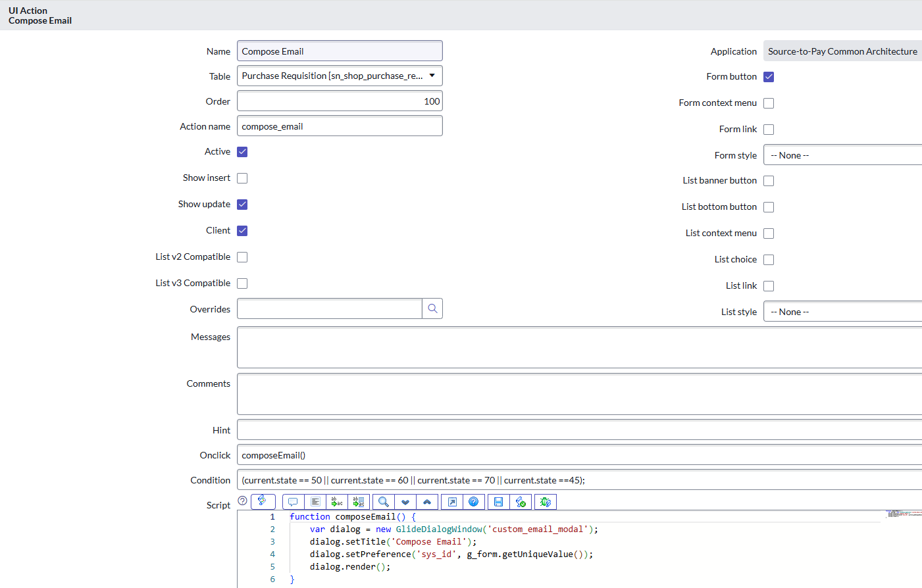Click the Order field showing 100
Screen dimensions: 922x588
340,101
